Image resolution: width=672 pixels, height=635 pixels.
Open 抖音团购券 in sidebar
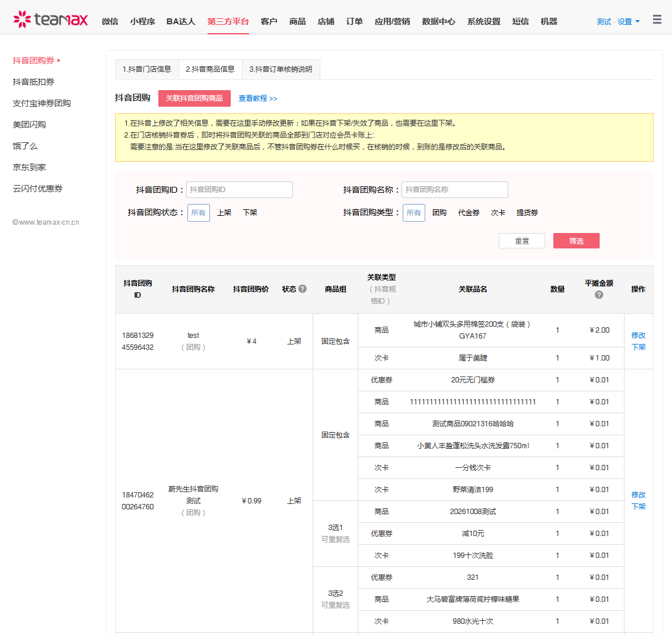click(33, 60)
